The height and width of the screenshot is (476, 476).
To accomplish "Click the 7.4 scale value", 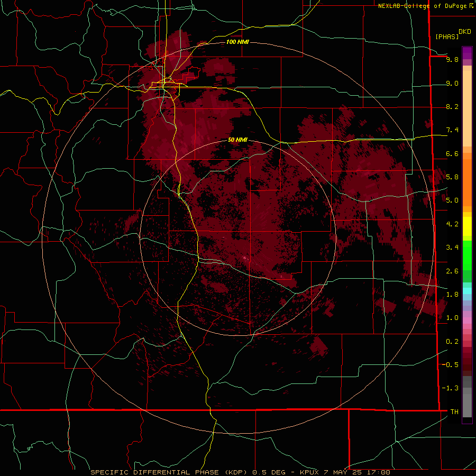I will (x=452, y=130).
